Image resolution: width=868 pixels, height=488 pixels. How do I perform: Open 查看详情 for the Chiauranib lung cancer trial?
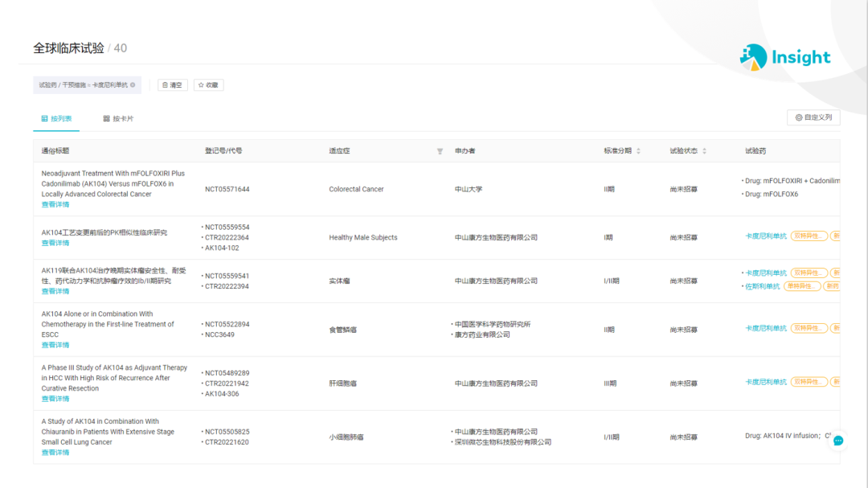pyautogui.click(x=55, y=452)
